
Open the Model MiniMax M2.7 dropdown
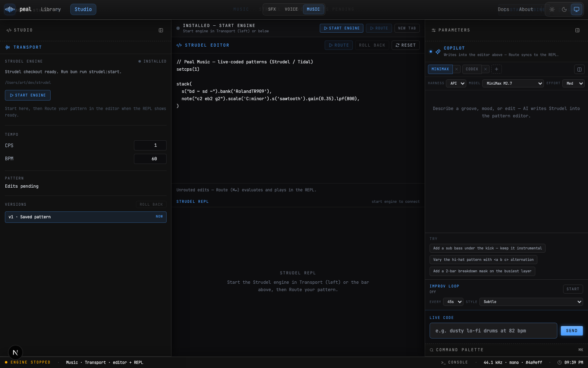513,83
